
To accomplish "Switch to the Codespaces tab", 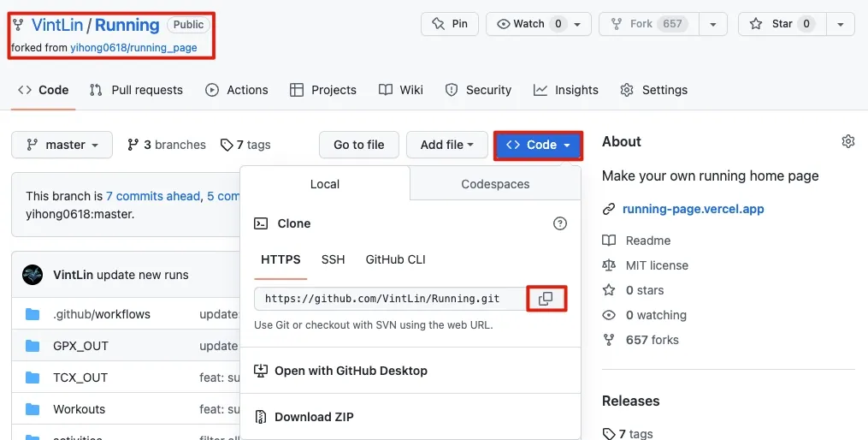I will (x=495, y=184).
